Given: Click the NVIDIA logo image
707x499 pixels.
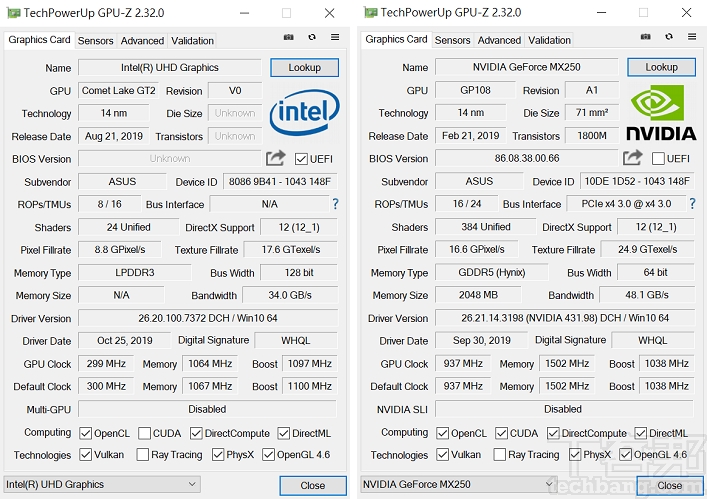Looking at the screenshot, I should point(661,113).
